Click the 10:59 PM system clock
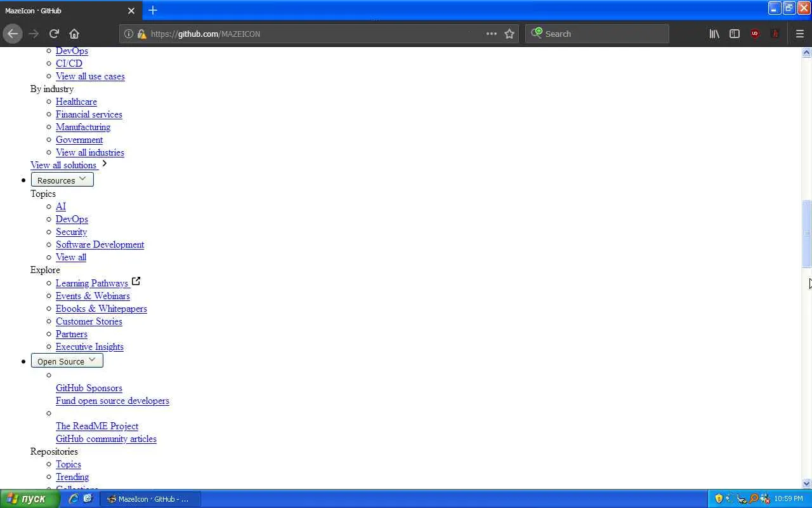 click(789, 499)
